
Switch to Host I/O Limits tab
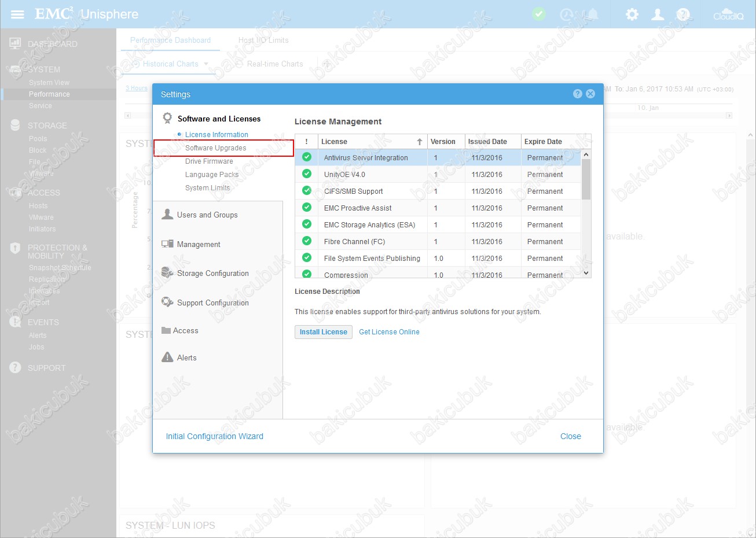tap(263, 40)
